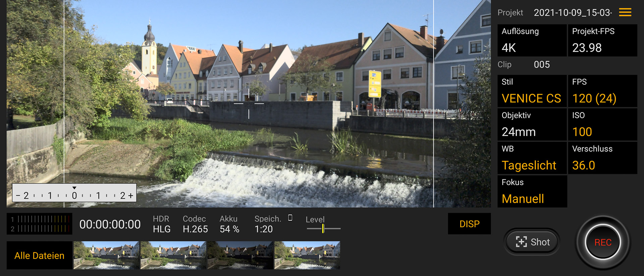
Task: Tap the audio level meter
Action: click(x=40, y=224)
